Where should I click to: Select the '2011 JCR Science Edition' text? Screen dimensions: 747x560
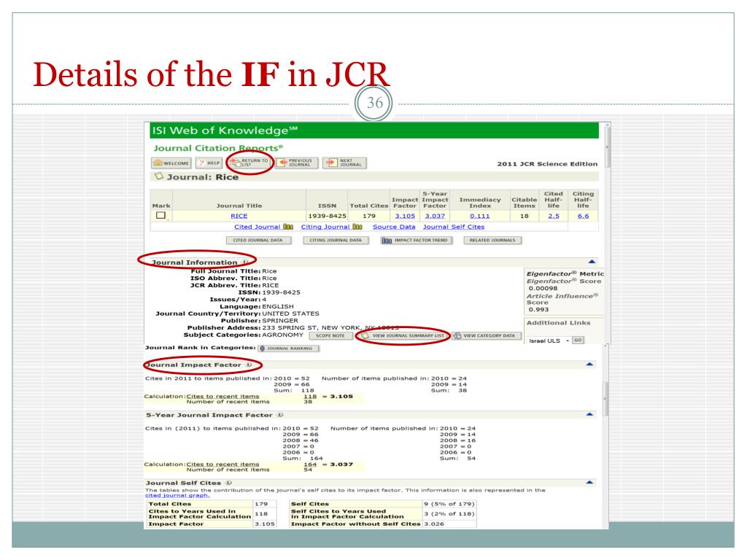(x=547, y=164)
